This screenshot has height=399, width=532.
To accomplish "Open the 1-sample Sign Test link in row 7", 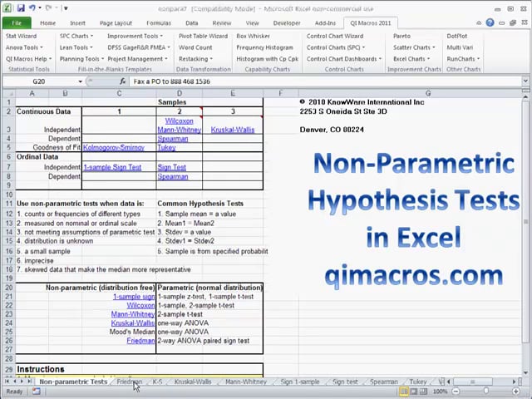I will tap(112, 167).
